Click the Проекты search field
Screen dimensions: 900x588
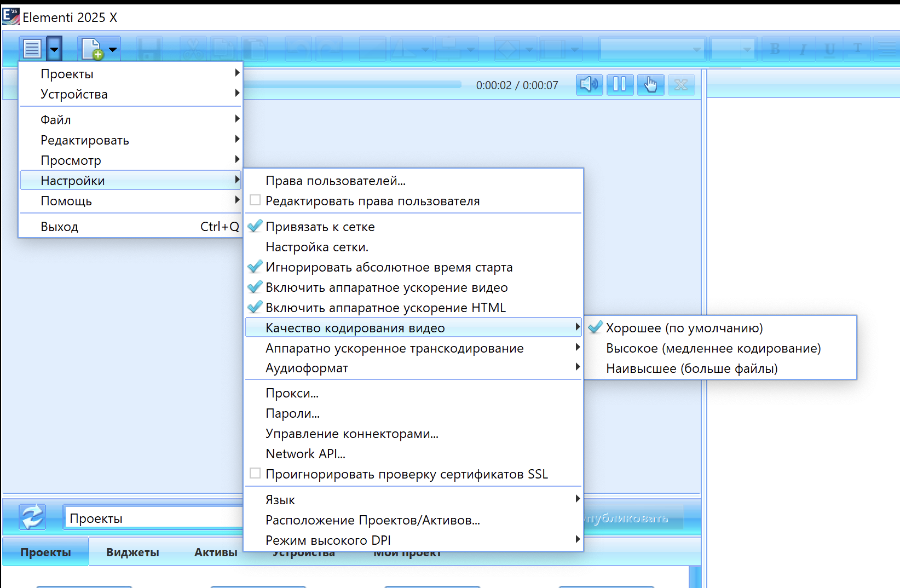click(x=154, y=518)
